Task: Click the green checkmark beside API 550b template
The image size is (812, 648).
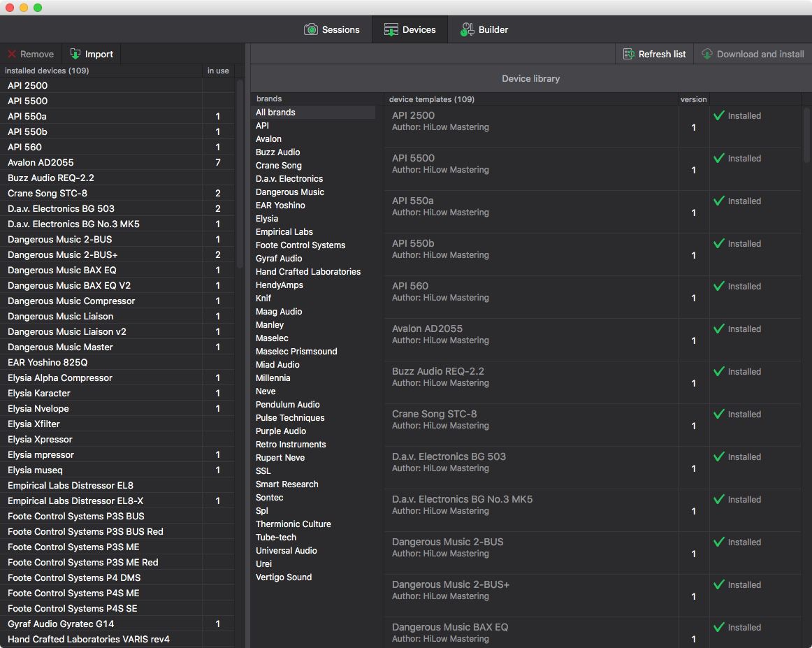Action: click(719, 243)
